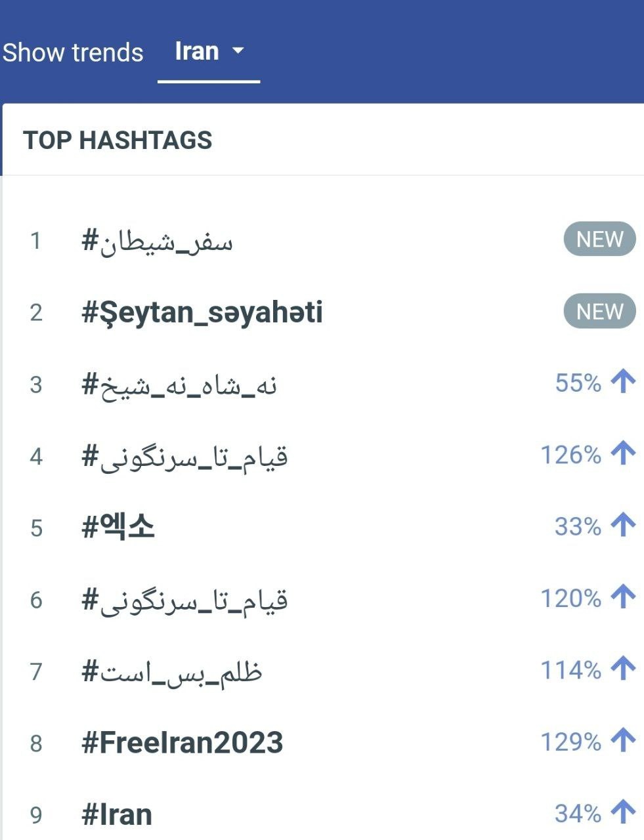Click the Show trends label
The width and height of the screenshot is (644, 840).
73,52
